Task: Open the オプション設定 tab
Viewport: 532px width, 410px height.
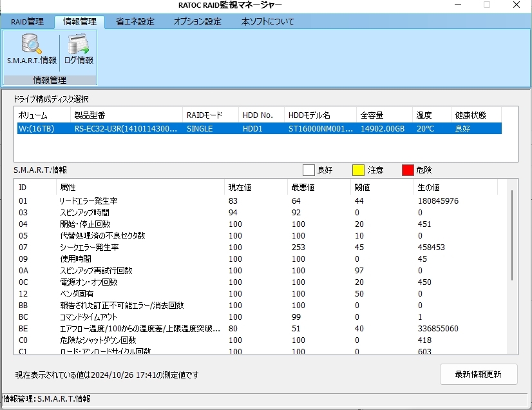Action: [198, 22]
